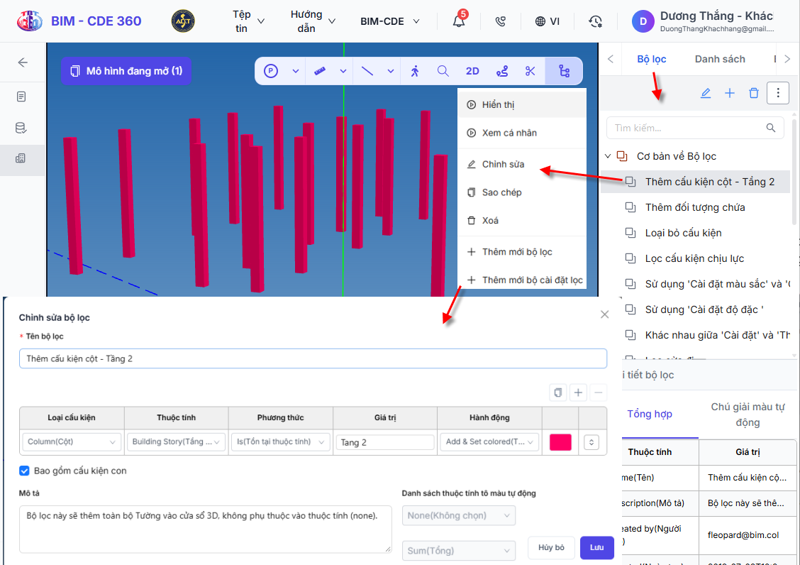Click the phone support icon
800x565 pixels.
(x=501, y=21)
